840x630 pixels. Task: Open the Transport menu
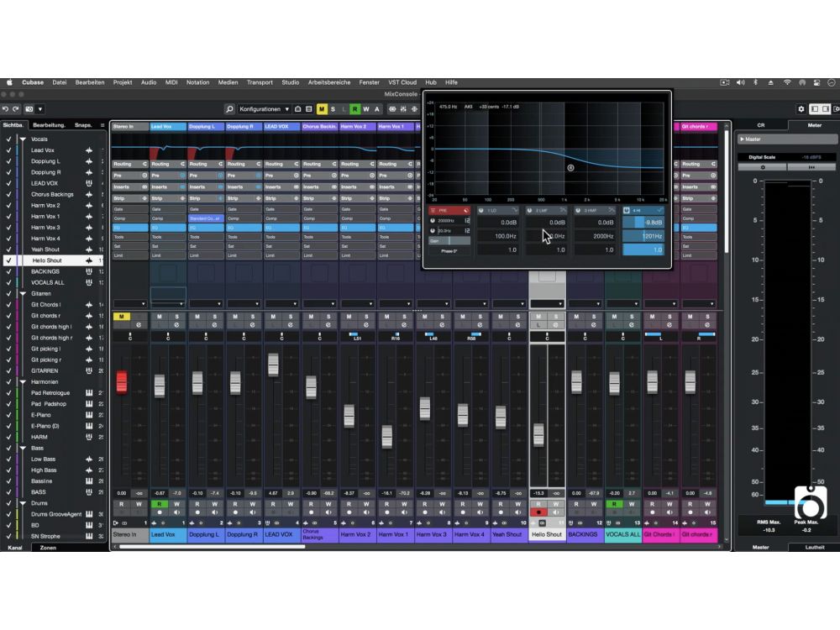click(x=260, y=82)
